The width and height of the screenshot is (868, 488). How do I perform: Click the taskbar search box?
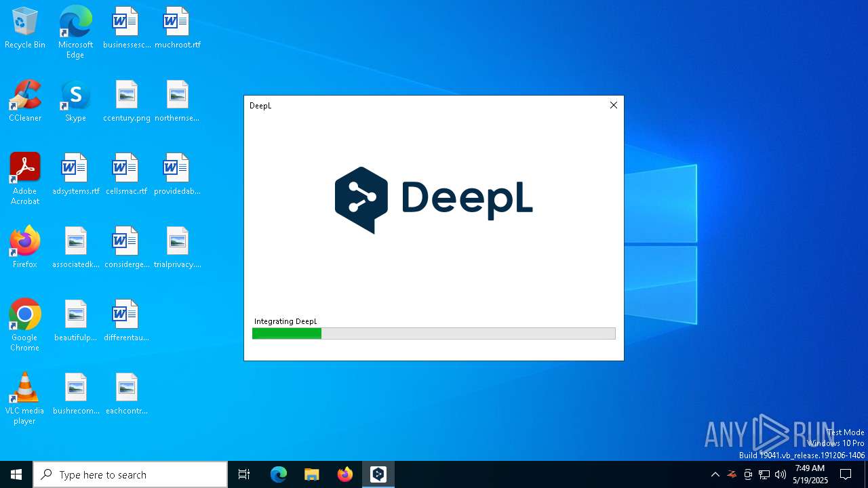(x=130, y=474)
